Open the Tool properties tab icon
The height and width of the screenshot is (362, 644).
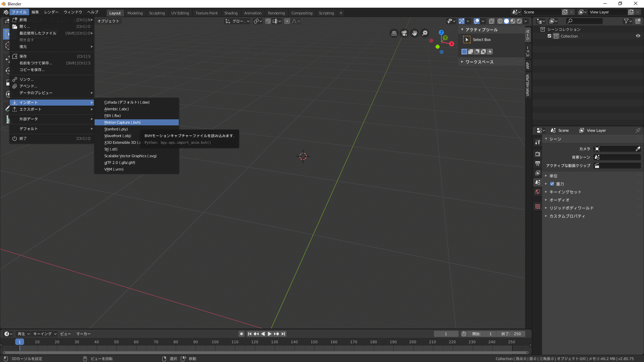click(537, 142)
